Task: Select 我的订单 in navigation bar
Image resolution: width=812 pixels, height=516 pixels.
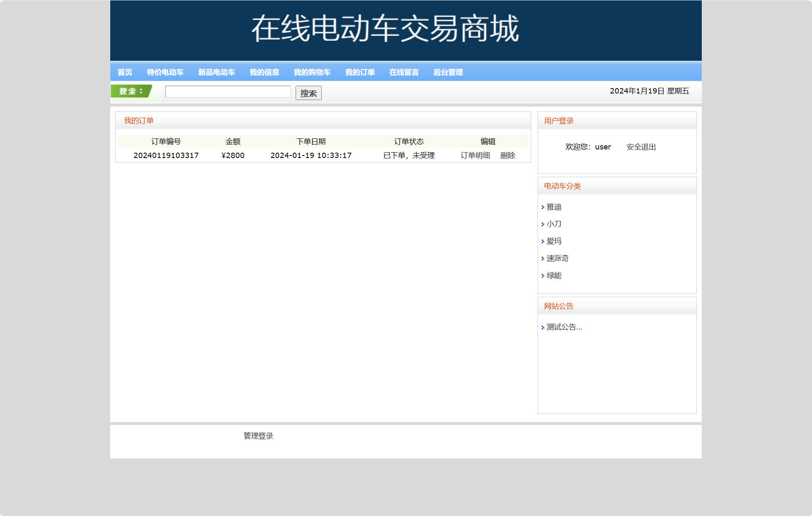Action: pyautogui.click(x=360, y=72)
